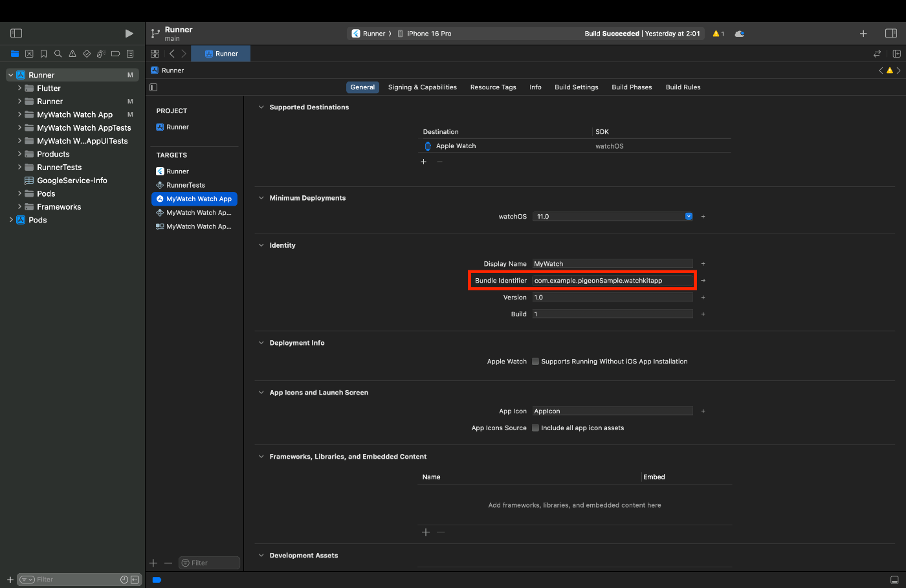Hide the project and targets list
This screenshot has width=906, height=588.
point(153,87)
